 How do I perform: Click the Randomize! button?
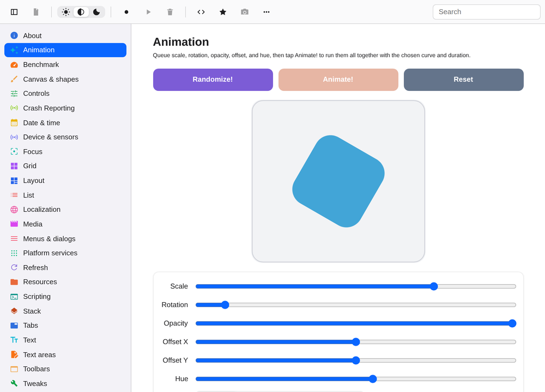point(213,79)
